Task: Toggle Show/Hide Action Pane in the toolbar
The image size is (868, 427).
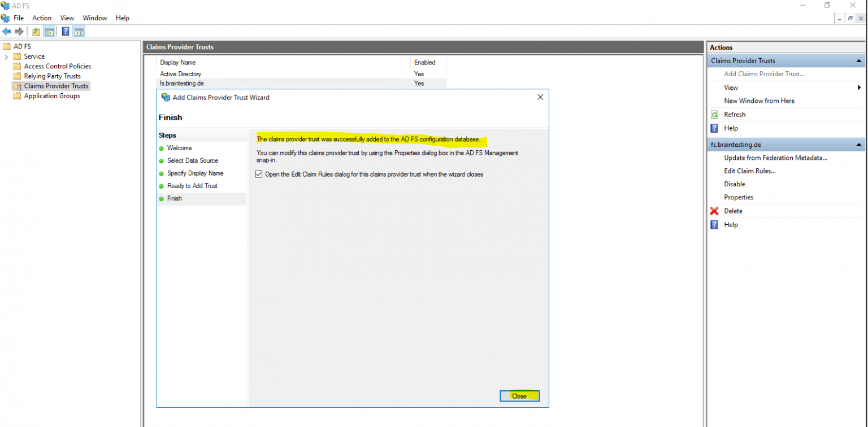Action: (x=79, y=31)
